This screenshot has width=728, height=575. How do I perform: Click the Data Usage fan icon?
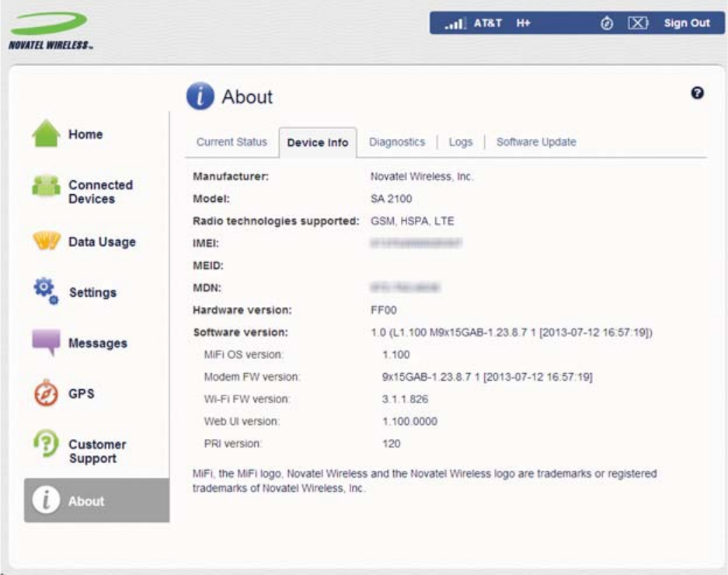[x=47, y=241]
